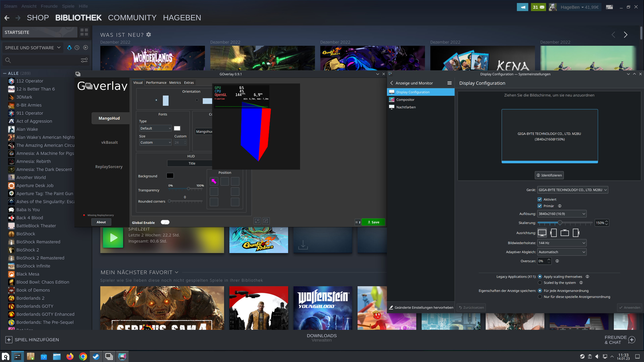
Task: Click the black Background color swatch
Action: (x=170, y=176)
